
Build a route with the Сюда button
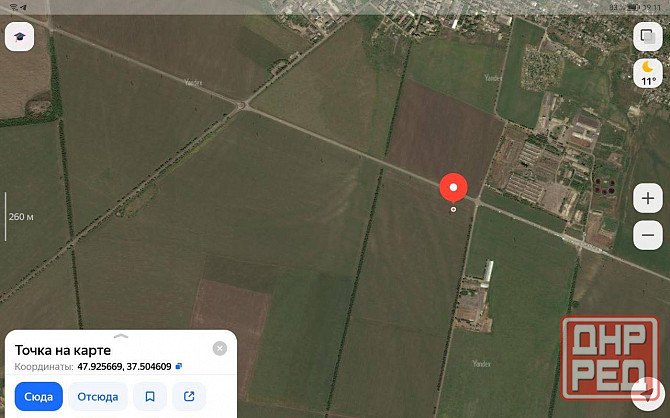(38, 397)
